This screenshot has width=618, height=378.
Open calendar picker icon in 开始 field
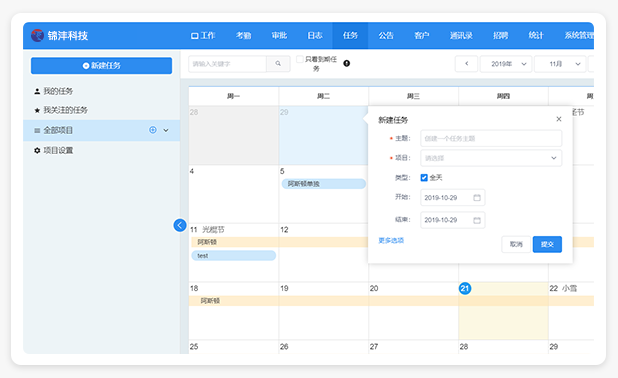(x=477, y=197)
